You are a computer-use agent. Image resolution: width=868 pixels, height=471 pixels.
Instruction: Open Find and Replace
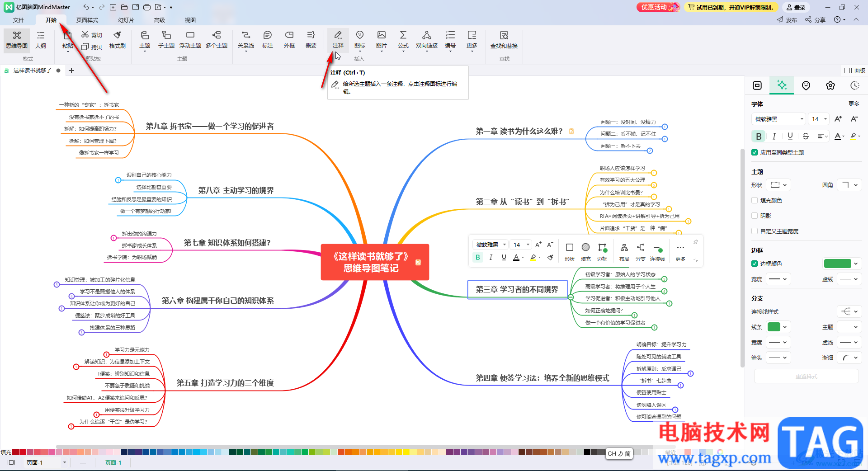(x=504, y=40)
